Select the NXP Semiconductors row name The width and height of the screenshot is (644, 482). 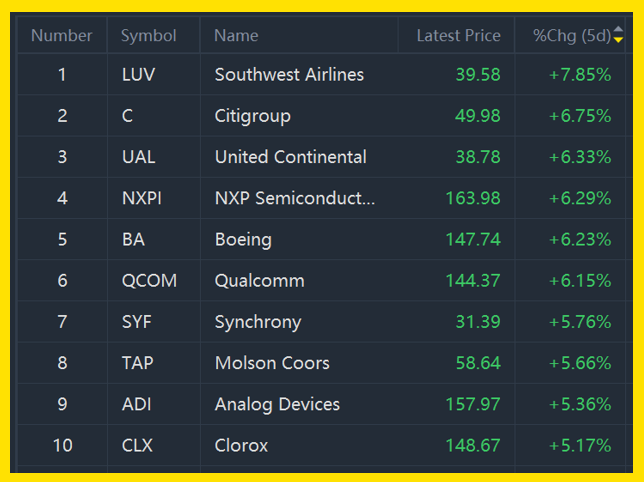click(295, 198)
